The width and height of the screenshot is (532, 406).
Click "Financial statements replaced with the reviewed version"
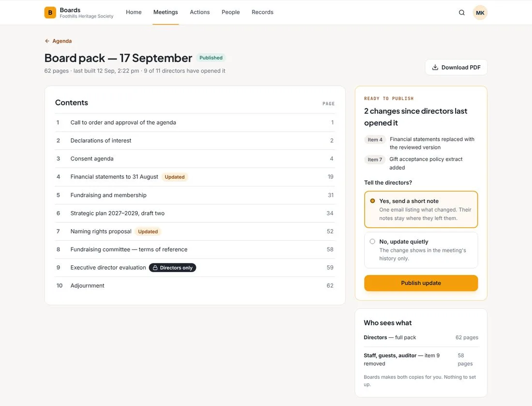432,143
